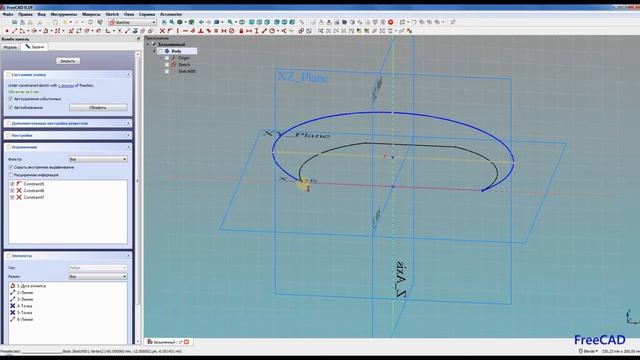Click the Обновить button
The width and height of the screenshot is (640, 360).
98,107
